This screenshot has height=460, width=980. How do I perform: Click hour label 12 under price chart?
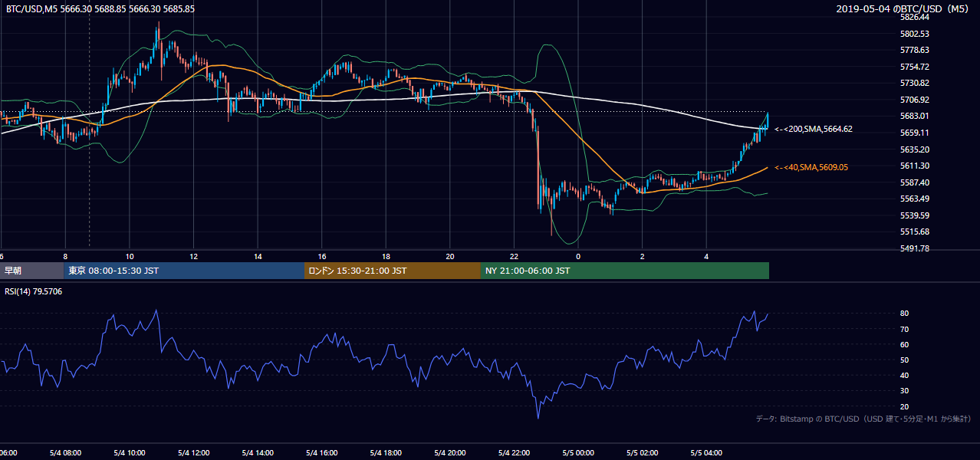coord(194,256)
